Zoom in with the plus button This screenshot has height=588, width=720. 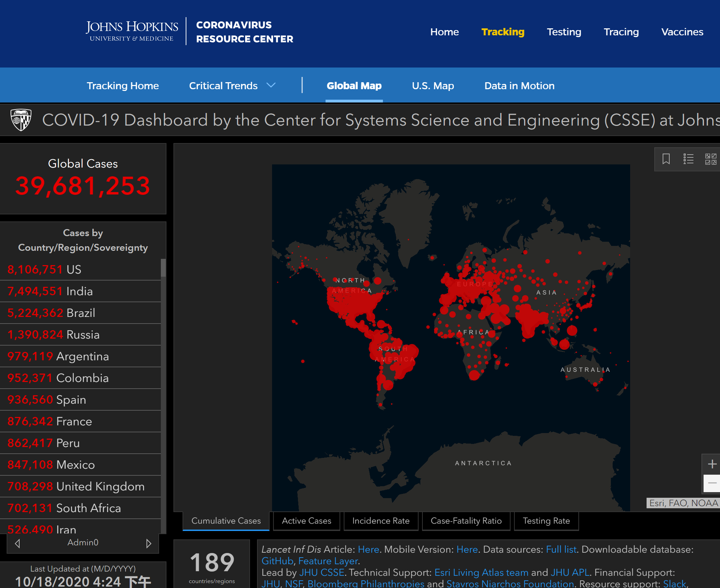click(x=712, y=464)
